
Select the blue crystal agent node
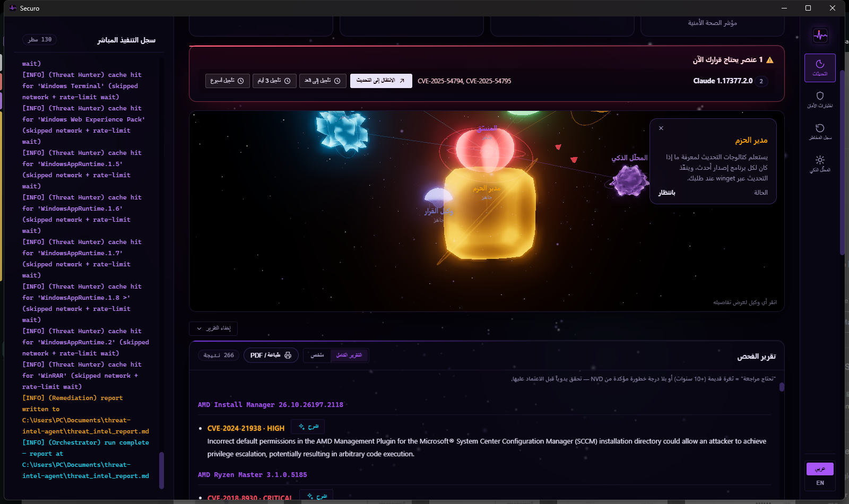pos(342,130)
